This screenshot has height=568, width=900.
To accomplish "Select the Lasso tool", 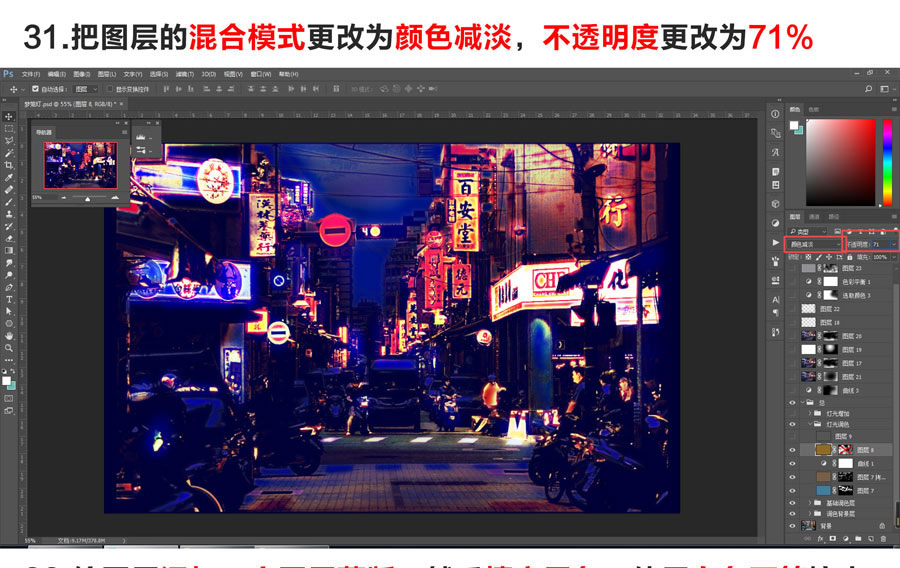I will pyautogui.click(x=9, y=141).
